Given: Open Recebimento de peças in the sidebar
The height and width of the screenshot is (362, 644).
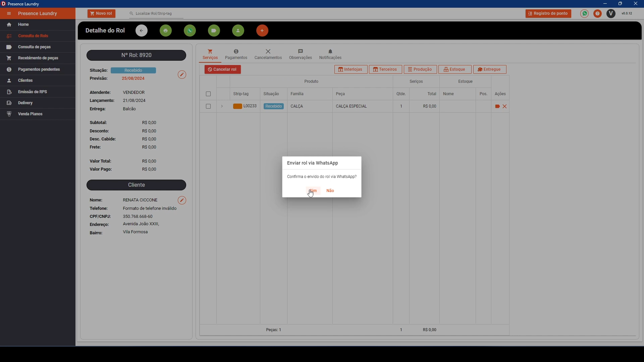Looking at the screenshot, I should (38, 58).
